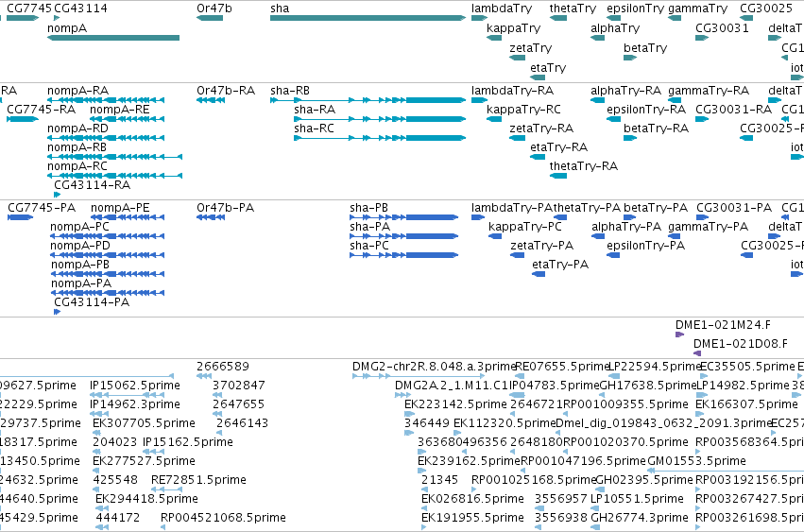Select the nompA-PC protein
Image resolution: width=804 pixels, height=532 pixels.
(x=107, y=236)
